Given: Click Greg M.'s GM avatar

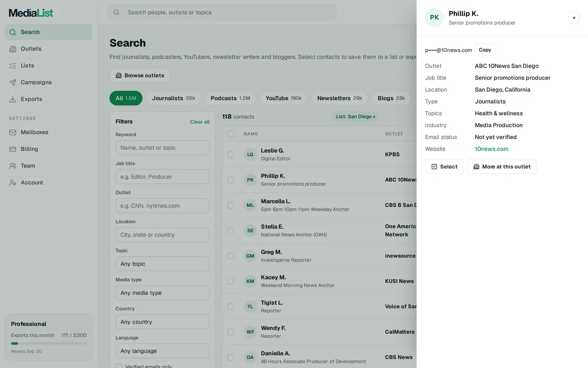Looking at the screenshot, I should [250, 256].
